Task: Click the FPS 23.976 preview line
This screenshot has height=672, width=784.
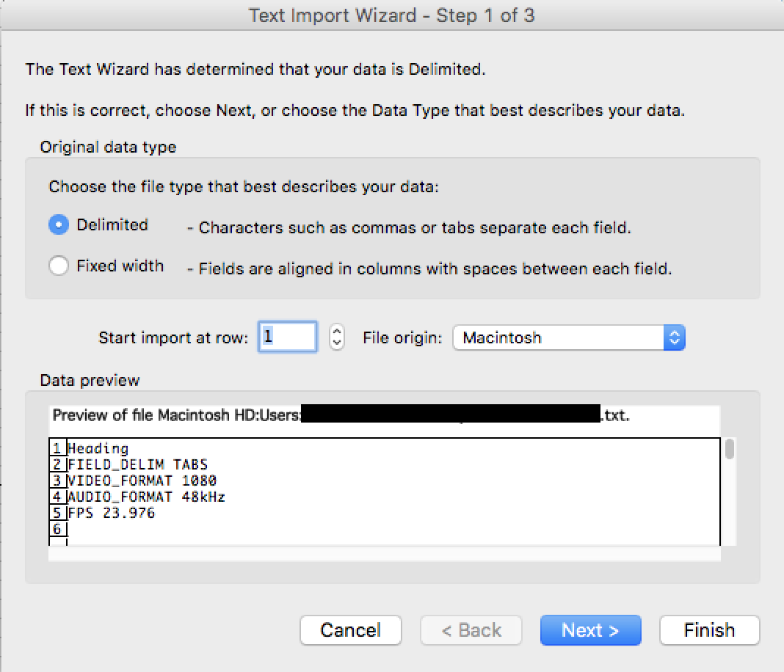Action: coord(112,513)
